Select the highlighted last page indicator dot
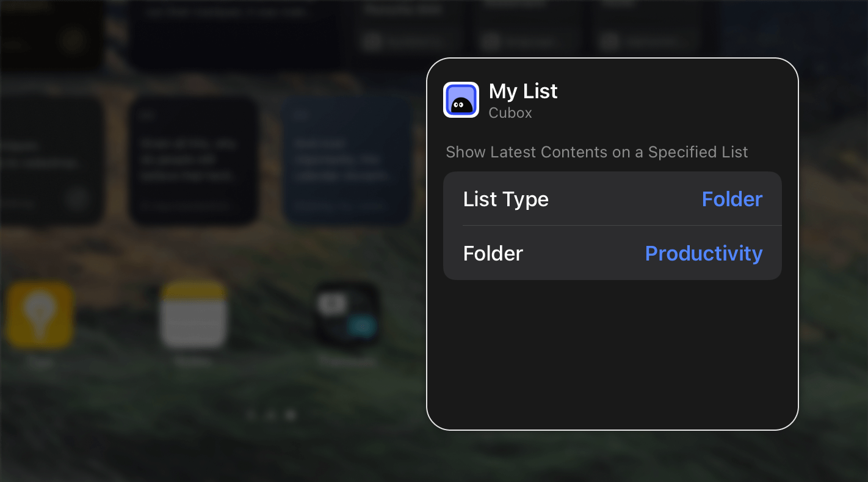 click(x=291, y=415)
